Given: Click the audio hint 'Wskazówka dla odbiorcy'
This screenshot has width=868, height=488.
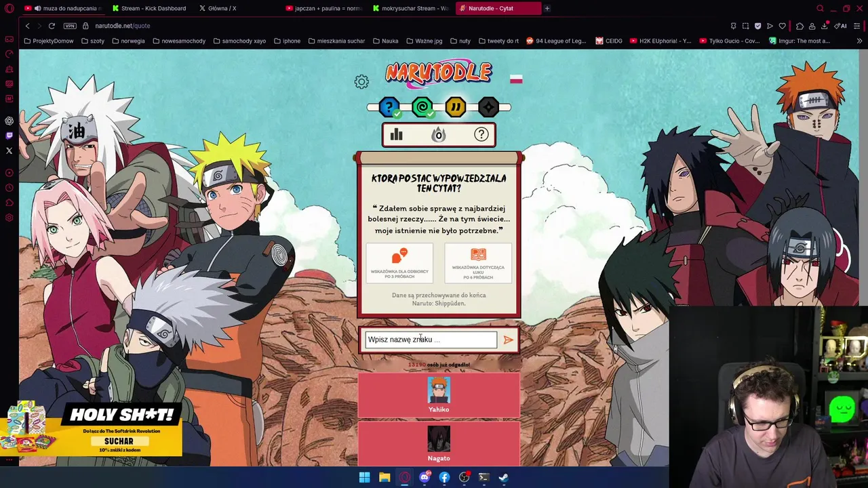Looking at the screenshot, I should (x=399, y=264).
